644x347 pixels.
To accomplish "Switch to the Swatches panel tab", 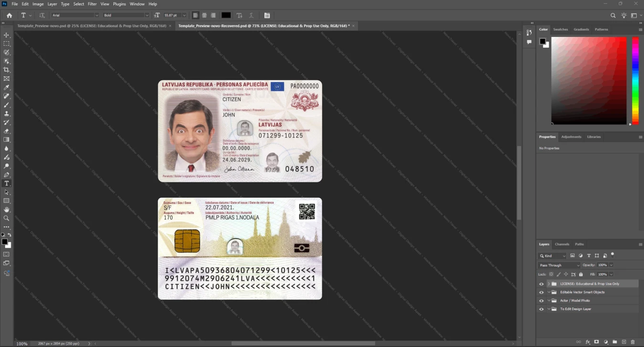I will pyautogui.click(x=560, y=30).
